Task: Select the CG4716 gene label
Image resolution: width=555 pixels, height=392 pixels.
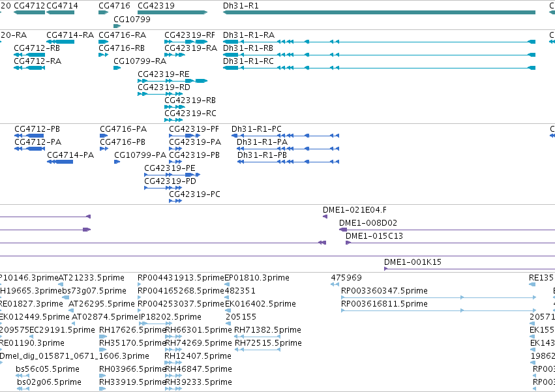Action: pyautogui.click(x=114, y=6)
